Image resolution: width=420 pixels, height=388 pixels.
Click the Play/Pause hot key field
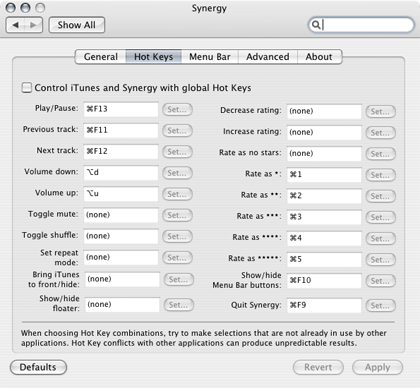click(121, 109)
